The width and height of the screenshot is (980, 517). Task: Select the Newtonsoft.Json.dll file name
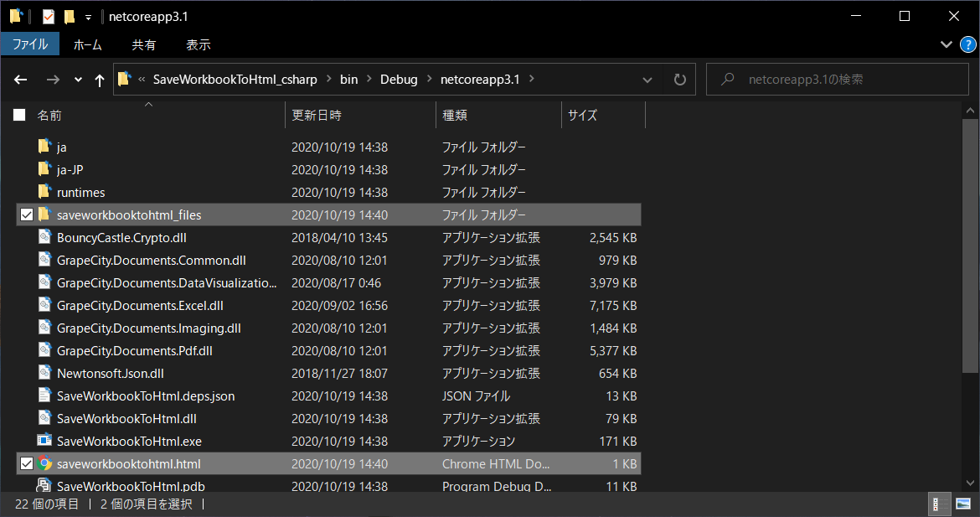click(x=111, y=373)
